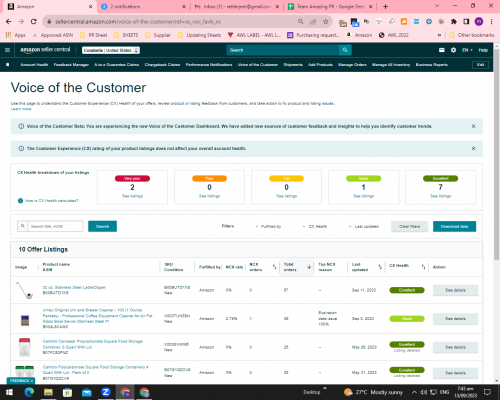Open the Chrome extensions puzzle icon
500x400 pixels.
(454, 22)
